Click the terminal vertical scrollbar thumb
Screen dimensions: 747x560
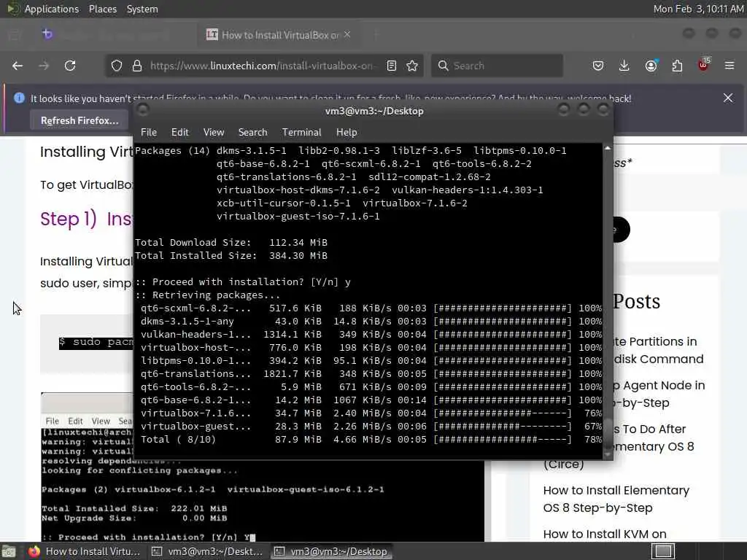click(608, 432)
